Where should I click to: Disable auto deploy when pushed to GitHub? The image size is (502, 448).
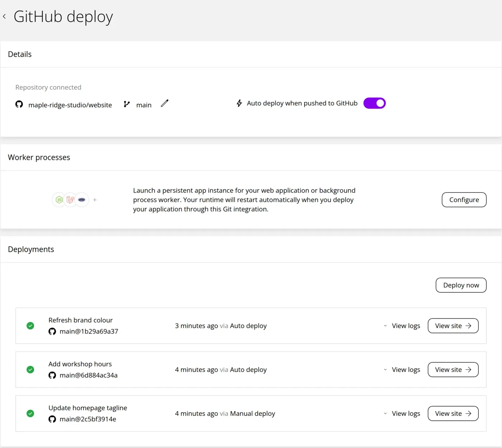click(x=374, y=103)
